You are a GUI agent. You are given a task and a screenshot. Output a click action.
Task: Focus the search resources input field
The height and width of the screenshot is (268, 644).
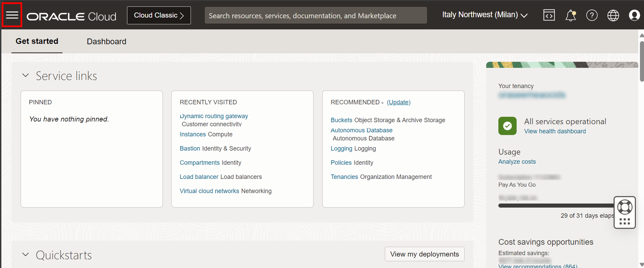(x=316, y=15)
